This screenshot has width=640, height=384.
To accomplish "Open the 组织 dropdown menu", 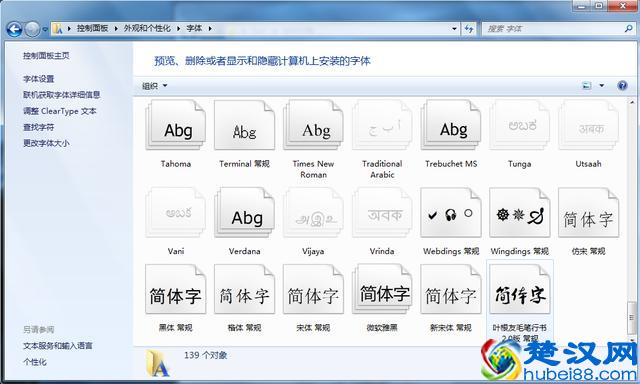I will 155,86.
